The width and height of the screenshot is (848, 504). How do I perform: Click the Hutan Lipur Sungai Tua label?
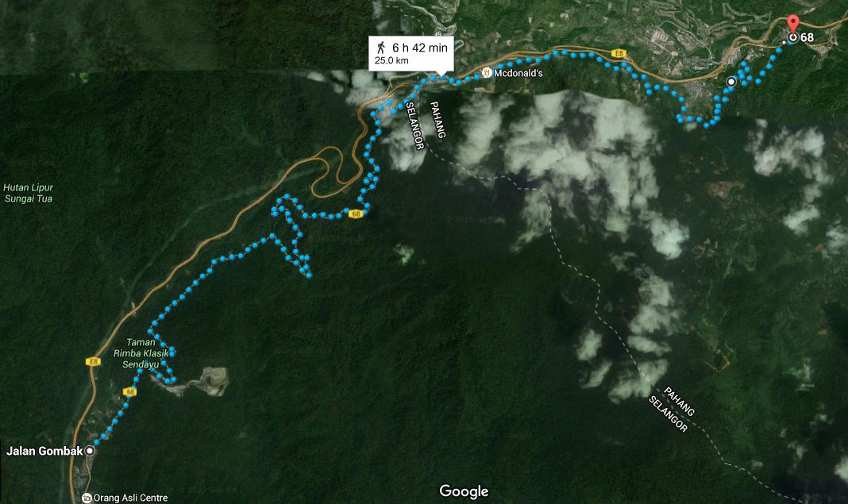click(x=28, y=193)
